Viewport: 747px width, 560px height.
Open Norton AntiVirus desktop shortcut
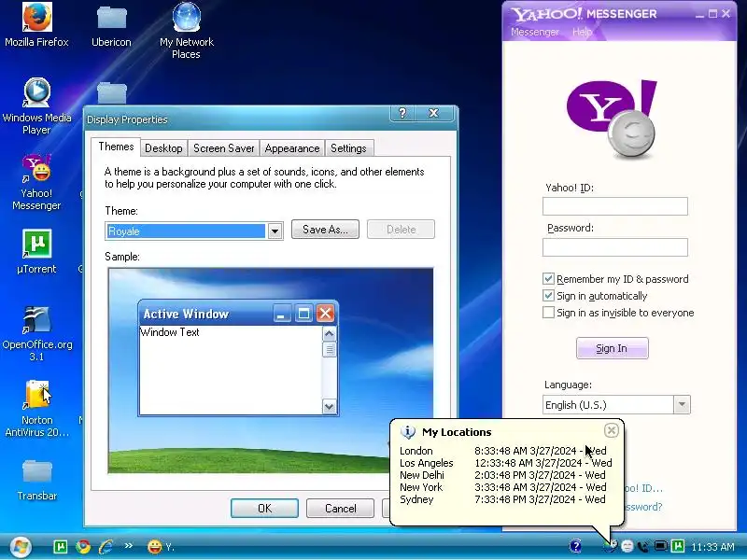click(36, 409)
